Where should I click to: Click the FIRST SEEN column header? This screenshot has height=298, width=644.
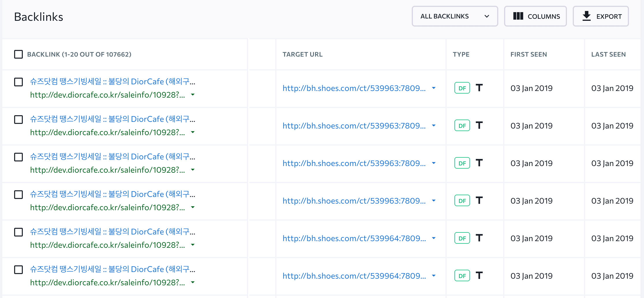tap(529, 54)
